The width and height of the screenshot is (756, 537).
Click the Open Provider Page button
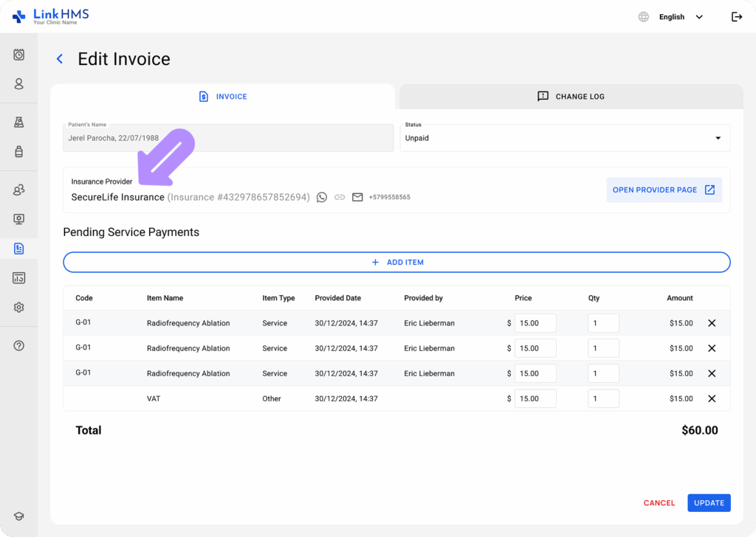[663, 190]
